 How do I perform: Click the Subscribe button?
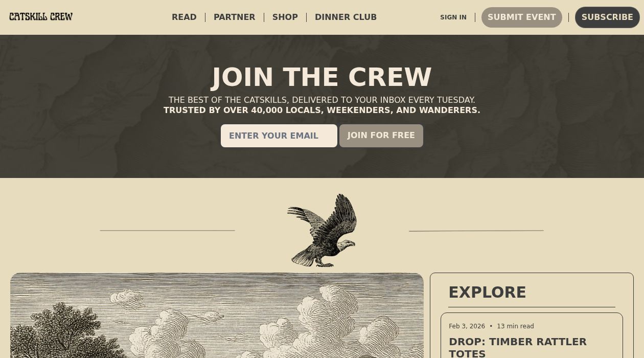point(607,17)
